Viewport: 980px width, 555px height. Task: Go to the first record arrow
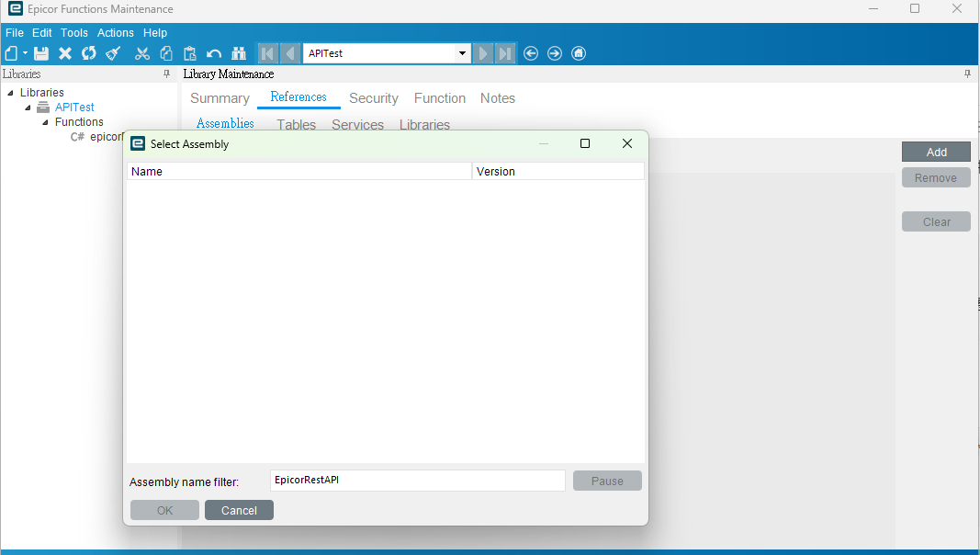267,53
